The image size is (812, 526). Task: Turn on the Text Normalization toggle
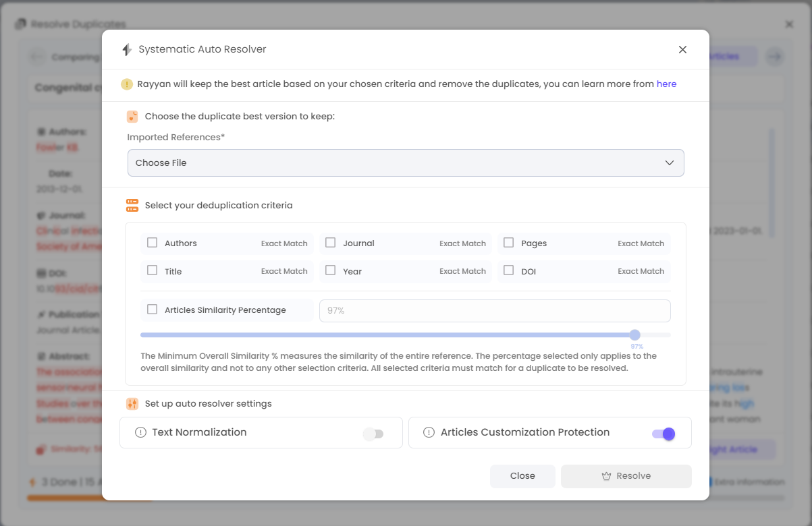pyautogui.click(x=373, y=434)
